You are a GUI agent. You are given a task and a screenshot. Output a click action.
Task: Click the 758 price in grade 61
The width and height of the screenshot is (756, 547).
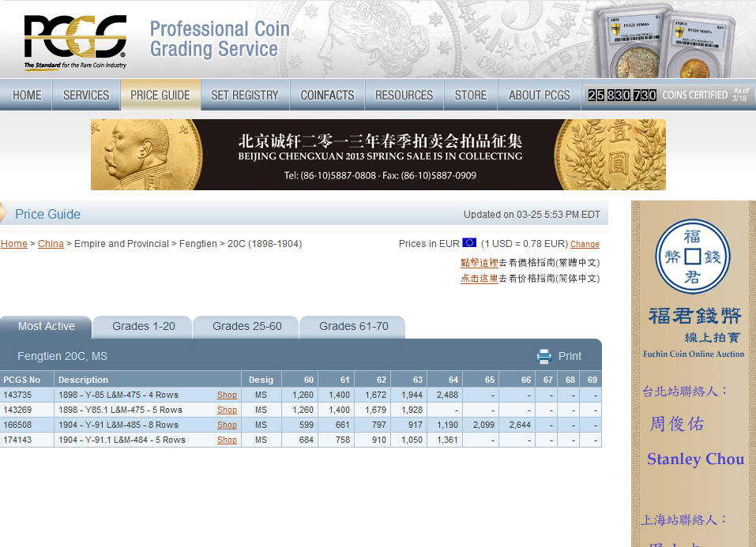coord(342,440)
